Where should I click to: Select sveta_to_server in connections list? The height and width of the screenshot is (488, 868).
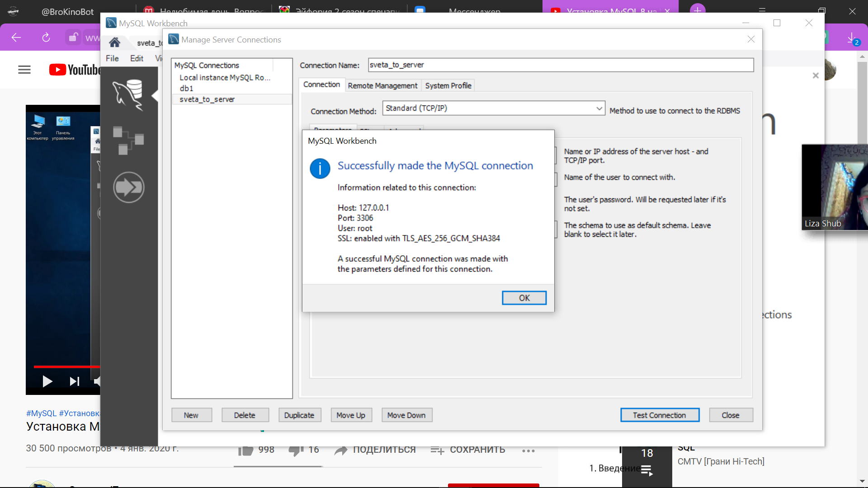[x=231, y=99]
